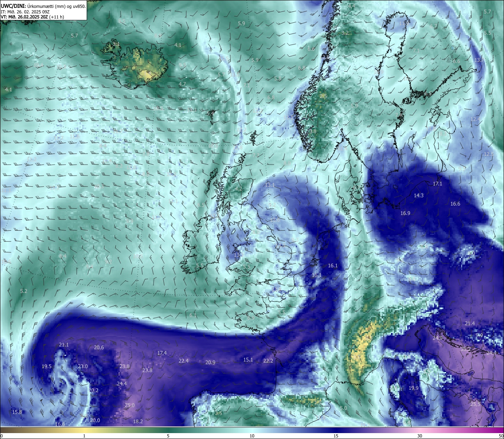The height and width of the screenshot is (439, 504).
Task: Click the 15.1 value on the map
Action: [248, 360]
